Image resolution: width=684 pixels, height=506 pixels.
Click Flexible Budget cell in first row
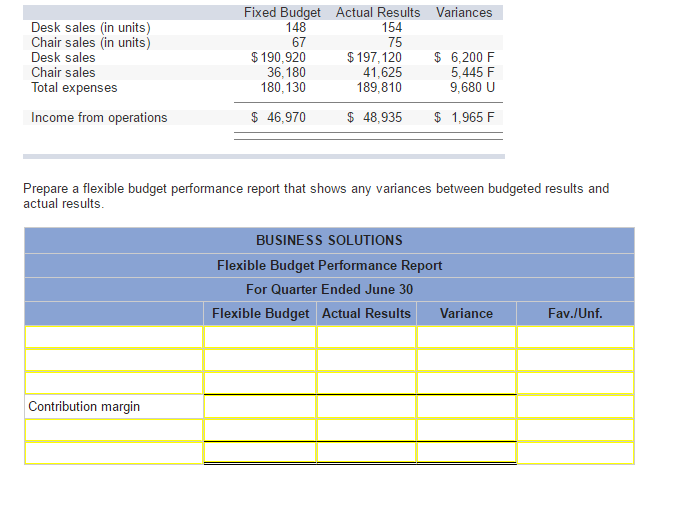(x=260, y=337)
